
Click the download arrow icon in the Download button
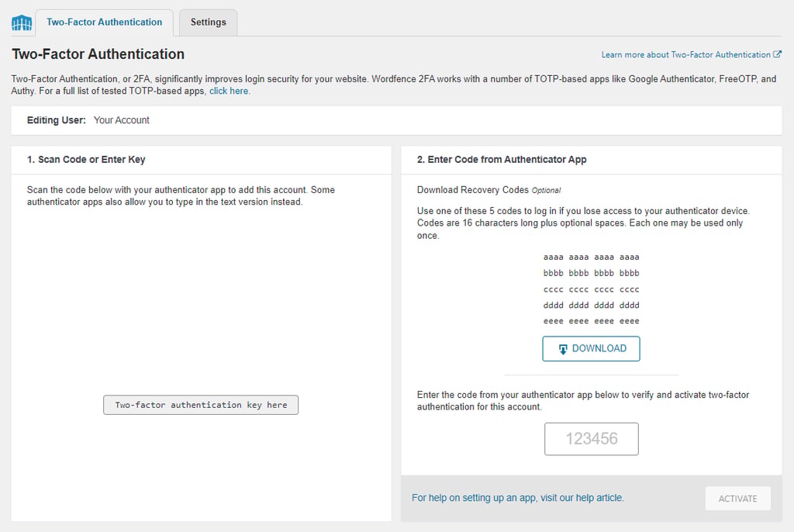click(x=563, y=349)
